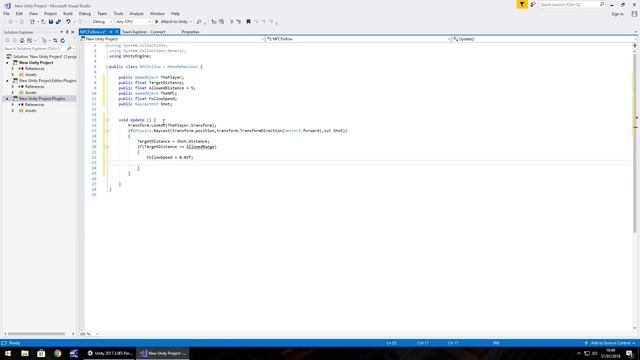Switch to the Team Explorer - Connect tab
This screenshot has width=640, height=360.
[144, 32]
